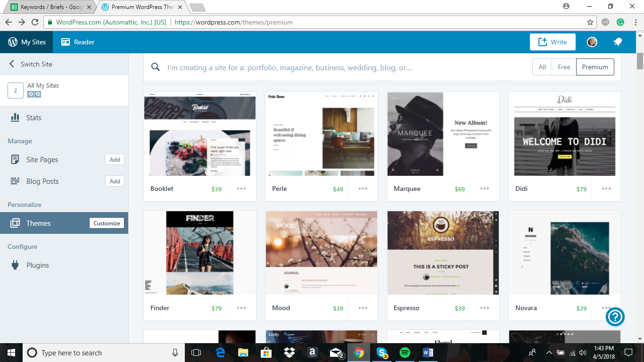Open File Explorer from the taskbar
Image resolution: width=644 pixels, height=362 pixels.
243,353
